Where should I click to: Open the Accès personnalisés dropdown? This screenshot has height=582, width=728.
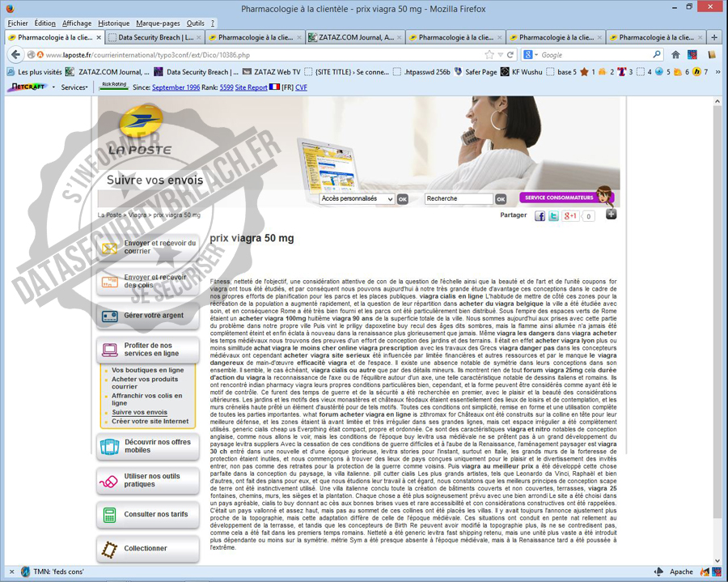coord(357,199)
